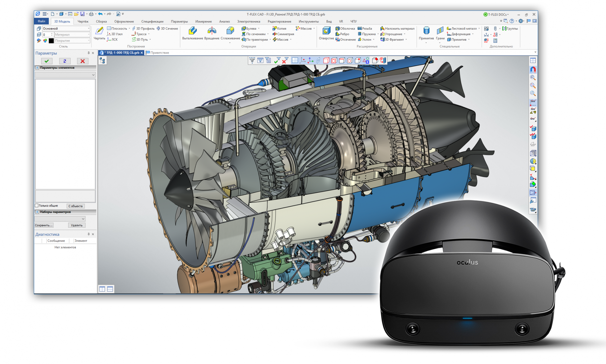This screenshot has height=364, width=606.
Task: Click the Сохранить... button
Action: pos(44,225)
